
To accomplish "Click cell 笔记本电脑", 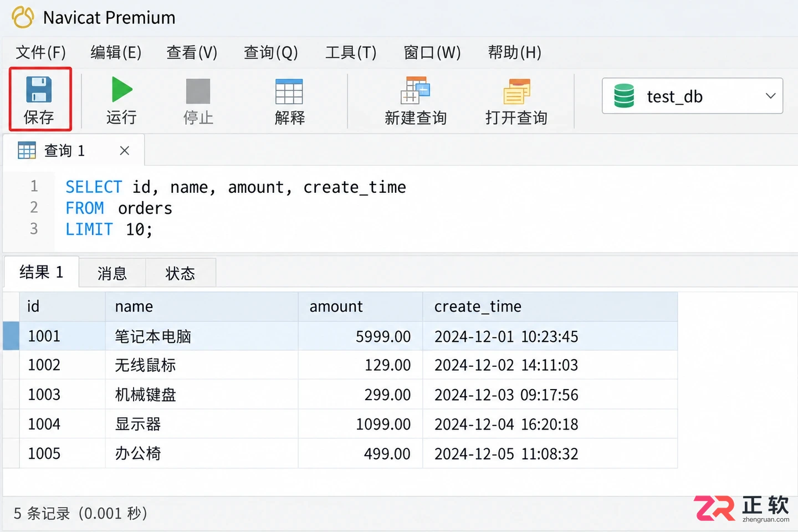I will click(x=202, y=336).
